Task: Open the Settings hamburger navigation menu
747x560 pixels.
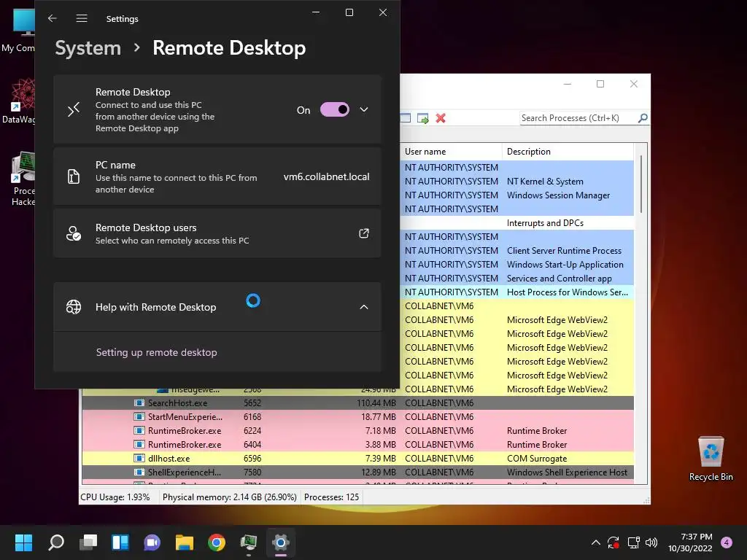Action: tap(82, 18)
